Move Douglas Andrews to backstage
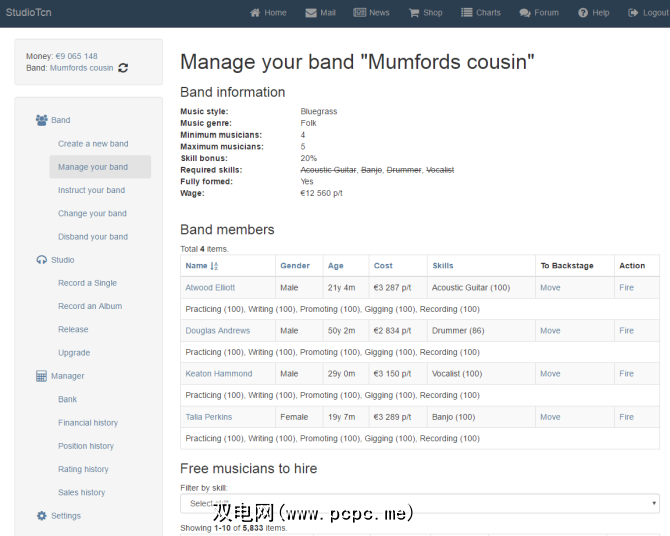Viewport: 670px width, 536px height. tap(550, 331)
